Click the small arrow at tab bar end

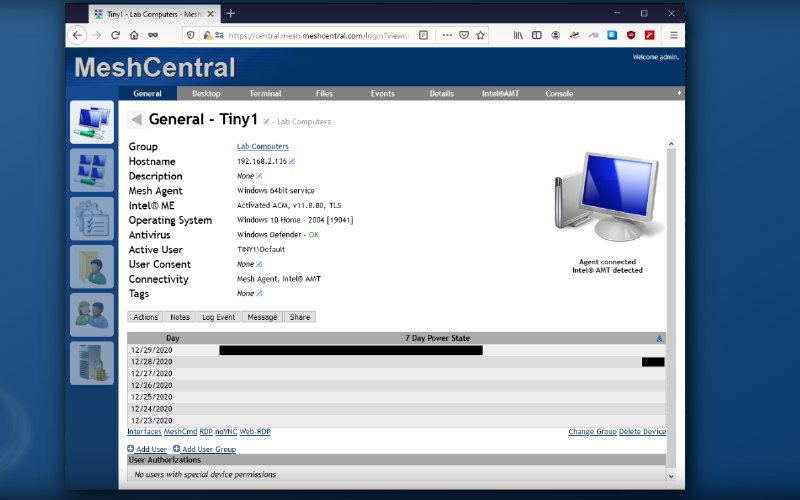click(679, 93)
